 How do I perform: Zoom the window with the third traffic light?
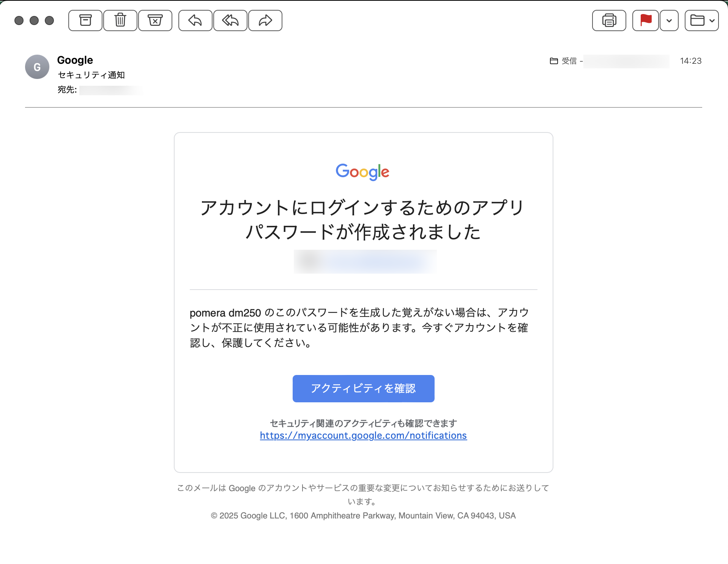tap(49, 20)
